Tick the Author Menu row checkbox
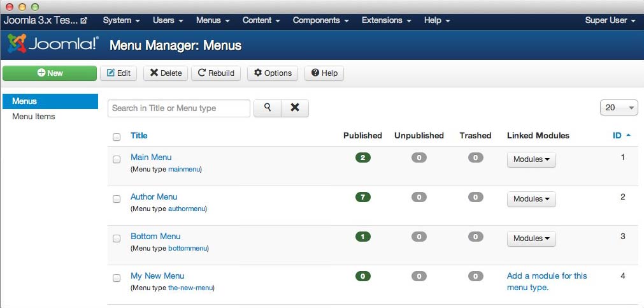The image size is (644, 308). 117,199
